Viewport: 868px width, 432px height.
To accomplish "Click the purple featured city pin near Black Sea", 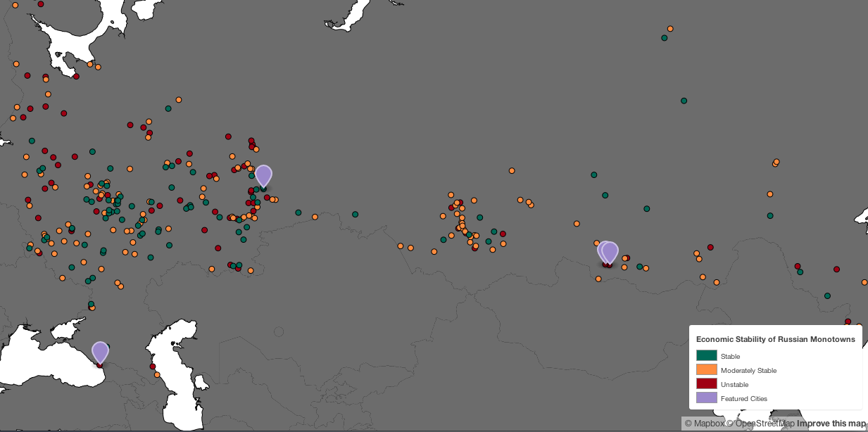I will 101,352.
